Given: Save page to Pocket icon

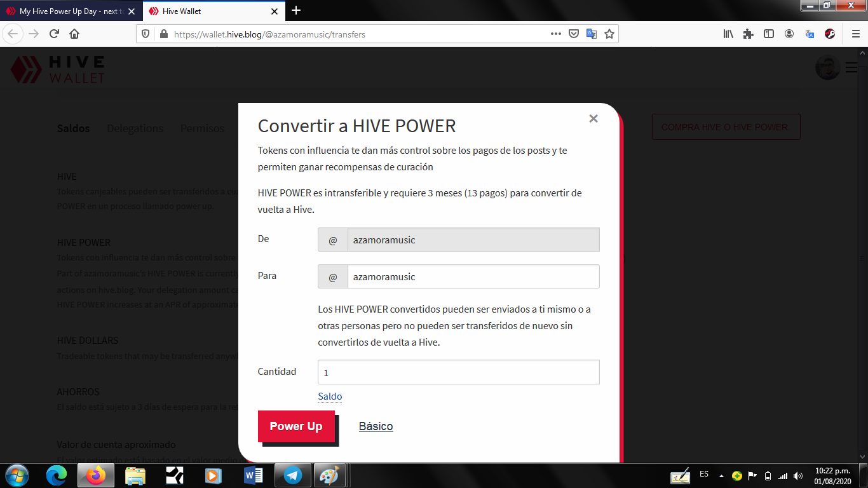Looking at the screenshot, I should [x=573, y=34].
